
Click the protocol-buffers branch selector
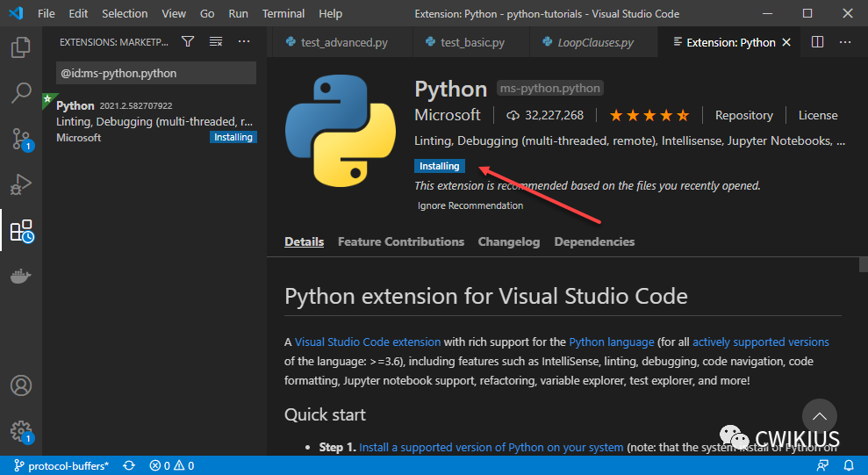[x=61, y=465]
